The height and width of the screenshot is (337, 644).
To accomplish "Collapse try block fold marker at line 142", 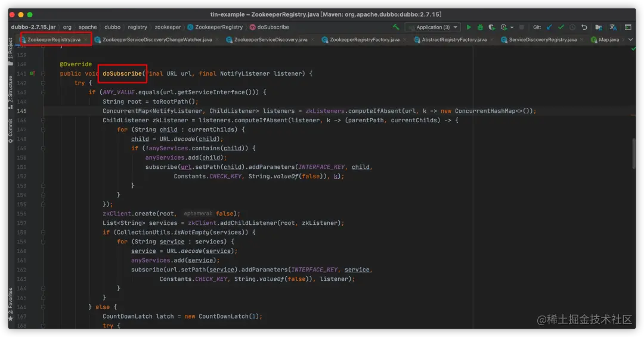I will pos(43,83).
